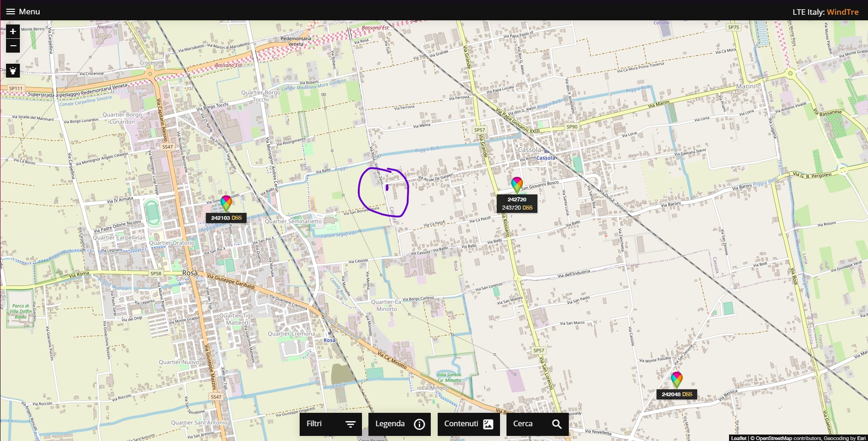Select the WindTre operator label
Viewport: 868px width, 441px height.
(843, 12)
